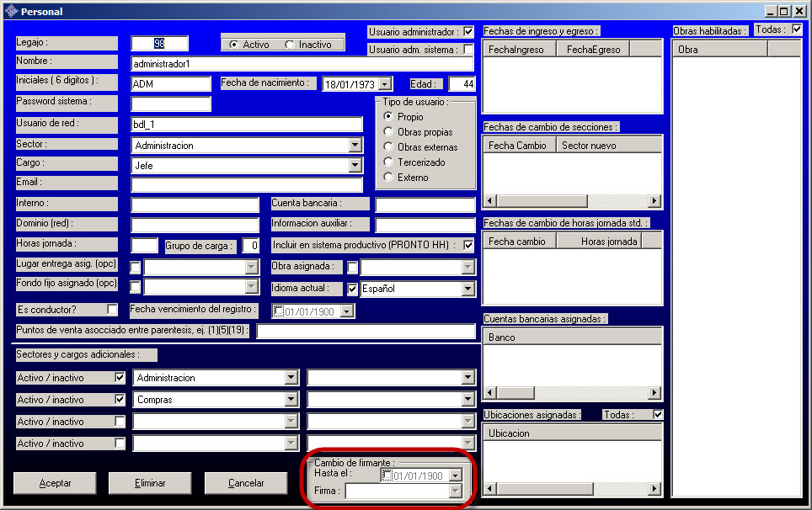
Task: Toggle Usuario administrador checkbox
Action: coord(469,32)
